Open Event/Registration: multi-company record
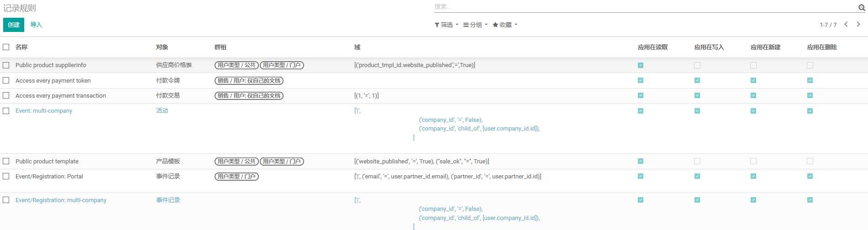Screen dimensions: 868x230 pos(61,200)
